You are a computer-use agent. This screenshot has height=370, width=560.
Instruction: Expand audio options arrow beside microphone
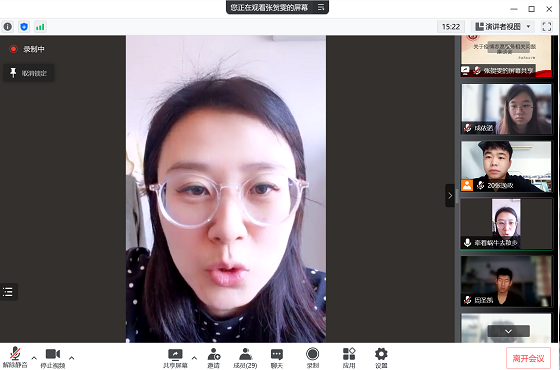34,358
